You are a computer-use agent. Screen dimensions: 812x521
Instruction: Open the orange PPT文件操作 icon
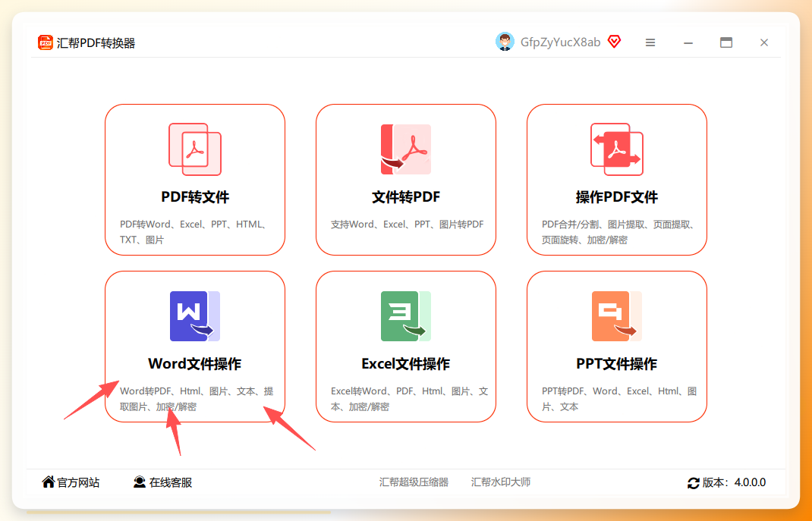click(x=617, y=316)
